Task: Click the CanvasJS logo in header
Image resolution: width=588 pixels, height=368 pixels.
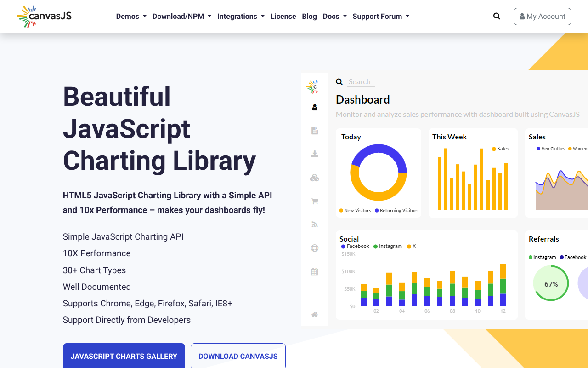Action: click(44, 17)
